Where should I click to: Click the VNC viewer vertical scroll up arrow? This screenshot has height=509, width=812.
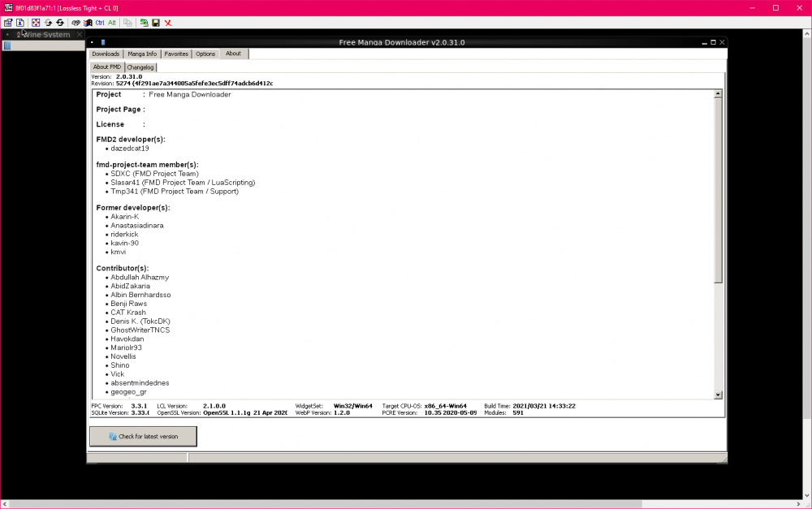[807, 33]
